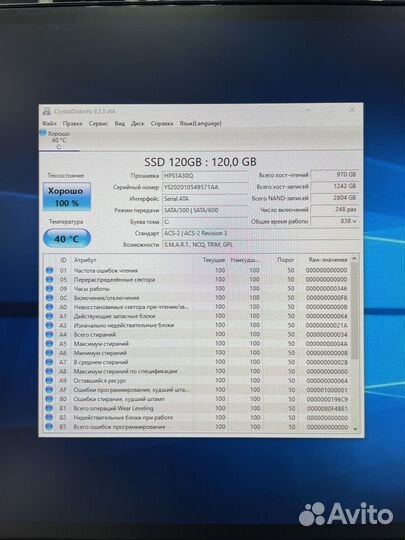Click the attribute list scroll down arrow

355,429
